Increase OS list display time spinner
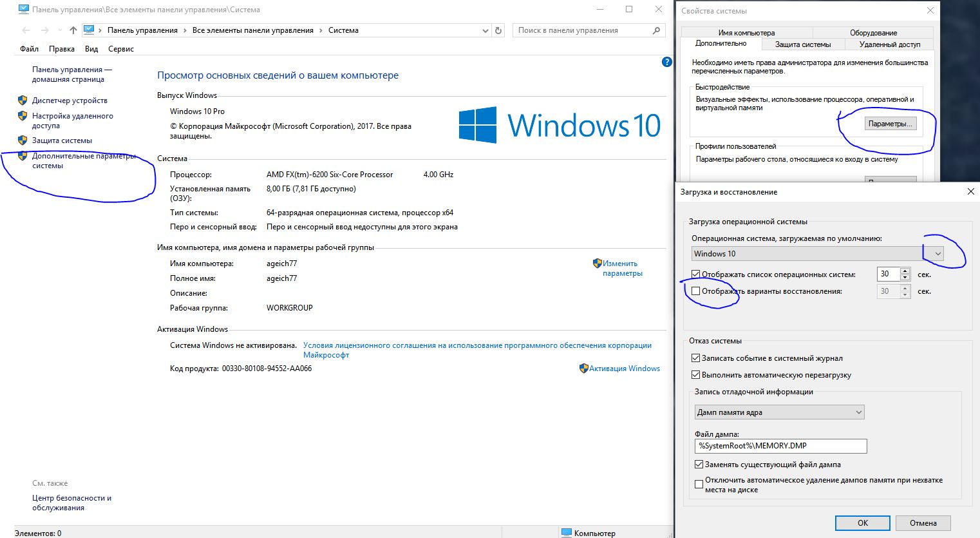The height and width of the screenshot is (538, 980). point(905,271)
